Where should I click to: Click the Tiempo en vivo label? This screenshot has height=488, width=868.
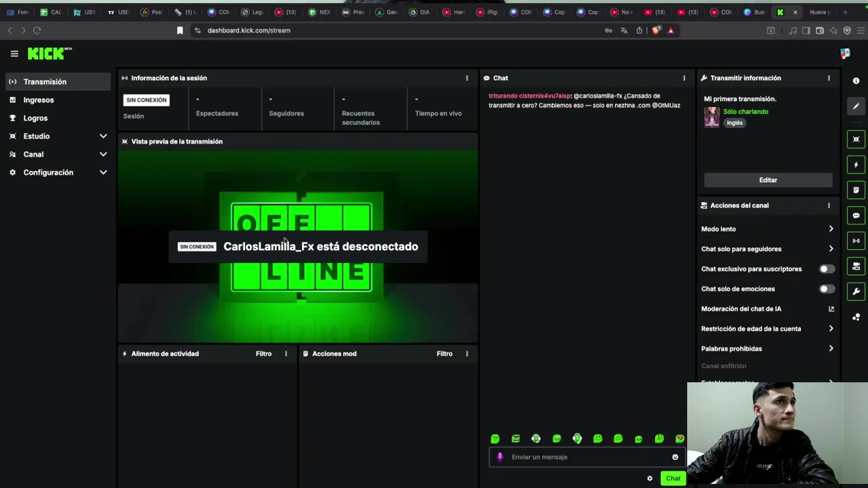coord(438,114)
